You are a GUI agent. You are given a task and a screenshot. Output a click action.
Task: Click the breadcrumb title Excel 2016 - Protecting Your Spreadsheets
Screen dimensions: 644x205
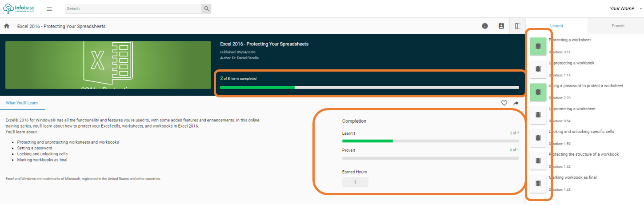(x=61, y=26)
